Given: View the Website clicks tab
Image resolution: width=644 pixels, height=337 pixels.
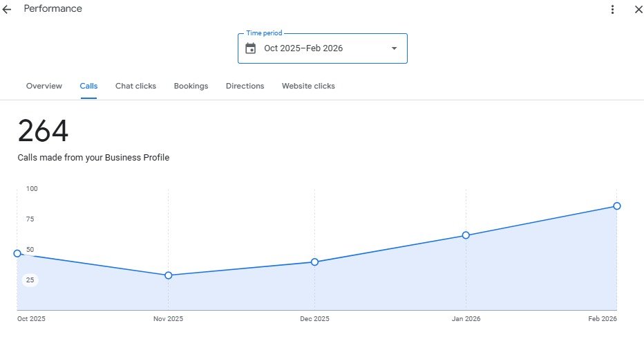Looking at the screenshot, I should [x=308, y=86].
